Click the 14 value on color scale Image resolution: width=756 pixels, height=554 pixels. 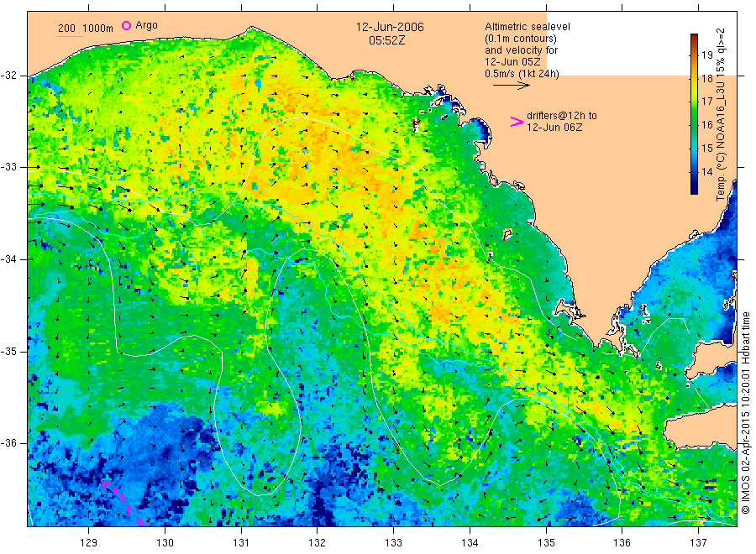706,171
